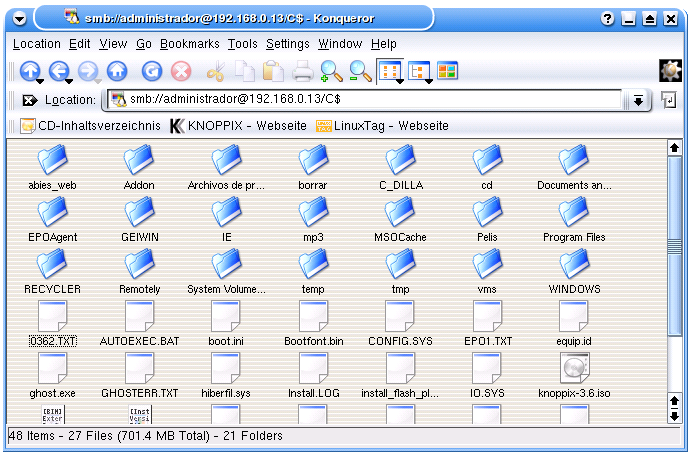
Task: Click the Zoom Out magnifier icon
Action: (359, 71)
